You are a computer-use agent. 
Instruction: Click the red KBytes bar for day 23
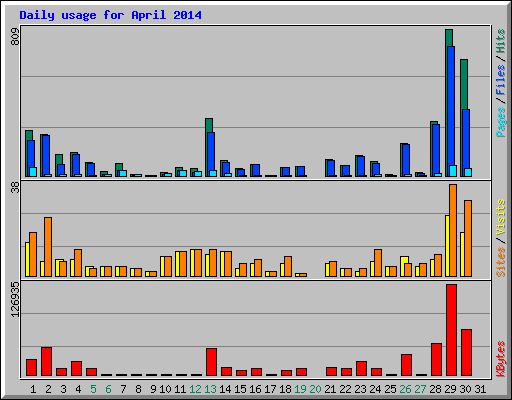361,369
